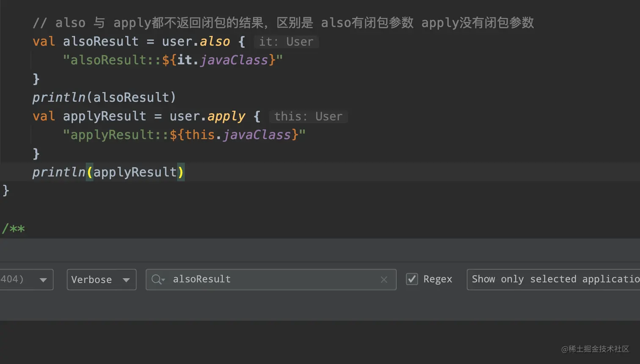Screen dimensions: 640x364
Task: Click the 'val alsoResult' declaration
Action: tap(86, 41)
